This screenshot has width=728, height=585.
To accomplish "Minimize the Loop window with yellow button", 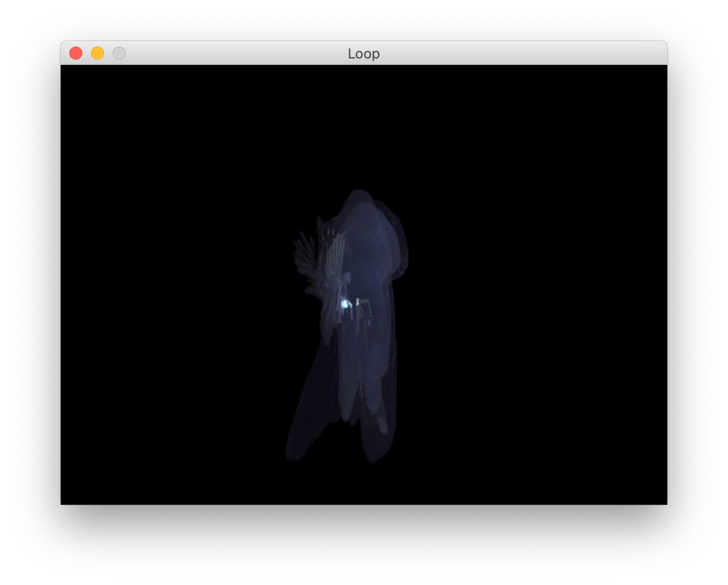I will 97,53.
